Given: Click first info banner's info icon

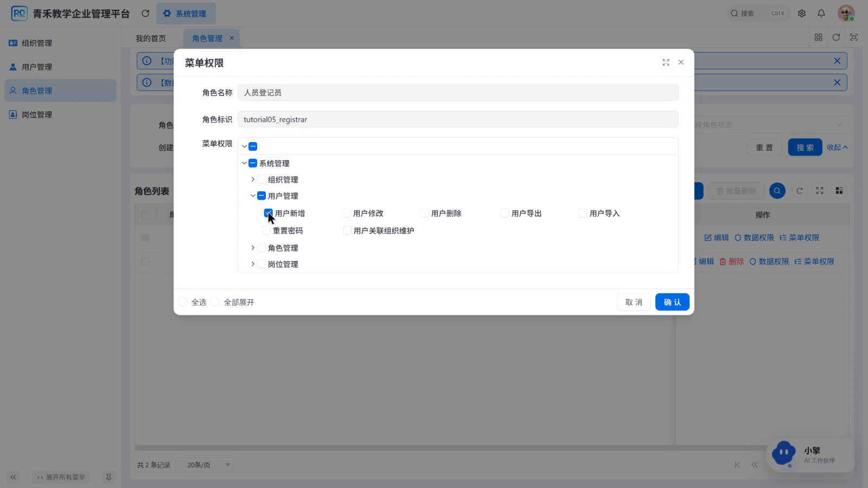Looking at the screenshot, I should click(x=146, y=61).
